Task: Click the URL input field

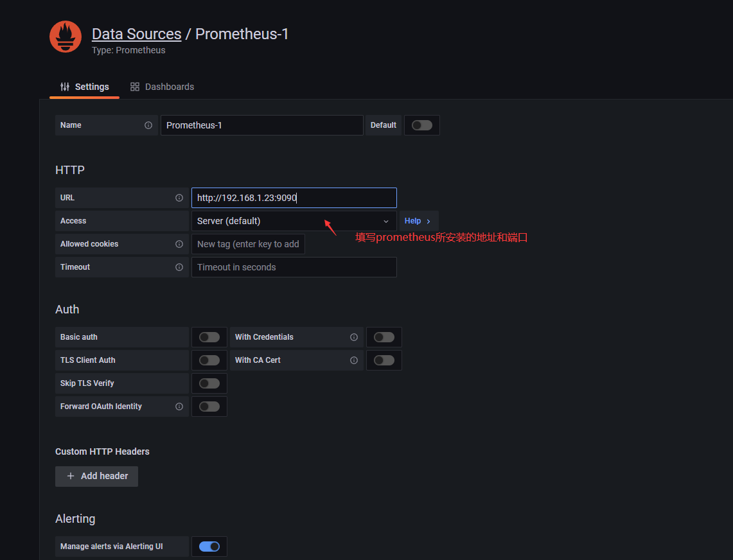Action: pos(294,198)
